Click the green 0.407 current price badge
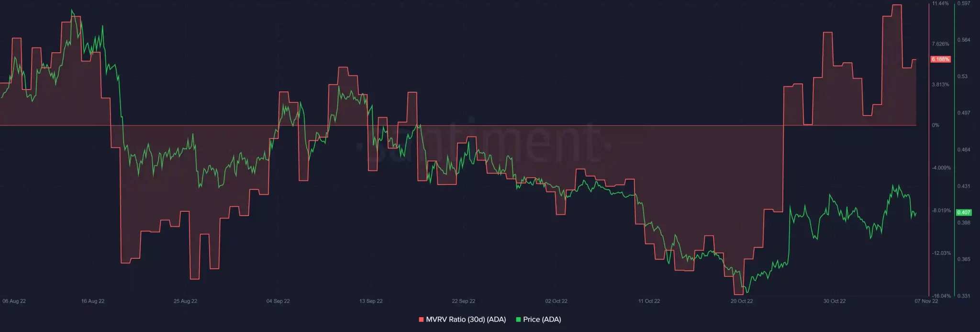Viewport: 980px width, 332px height. [963, 212]
